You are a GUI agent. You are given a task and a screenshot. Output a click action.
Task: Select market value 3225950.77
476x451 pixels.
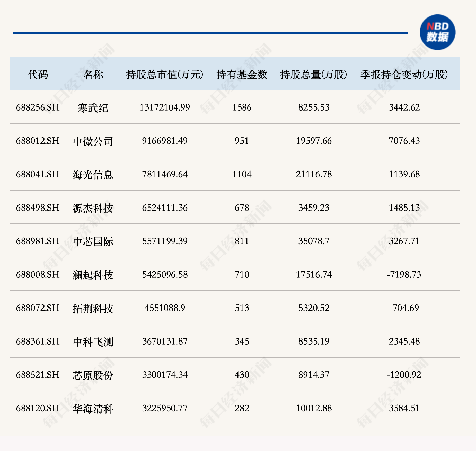click(165, 408)
